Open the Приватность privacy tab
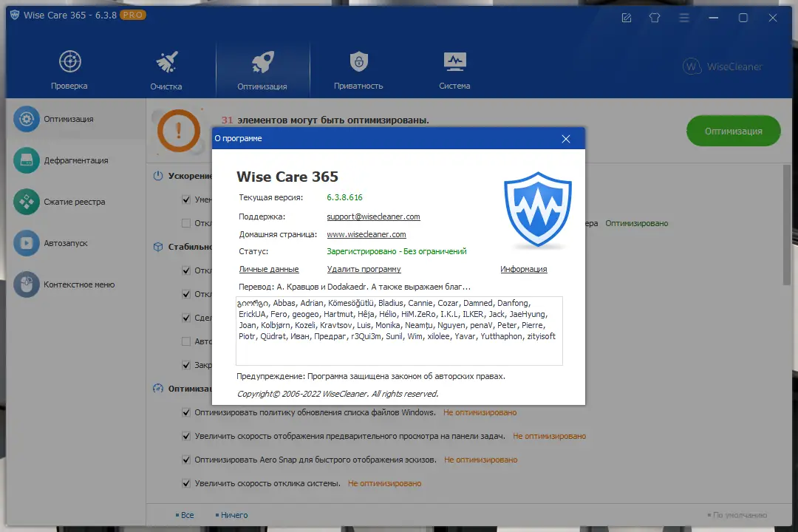Viewport: 798px width, 532px height. pos(358,70)
